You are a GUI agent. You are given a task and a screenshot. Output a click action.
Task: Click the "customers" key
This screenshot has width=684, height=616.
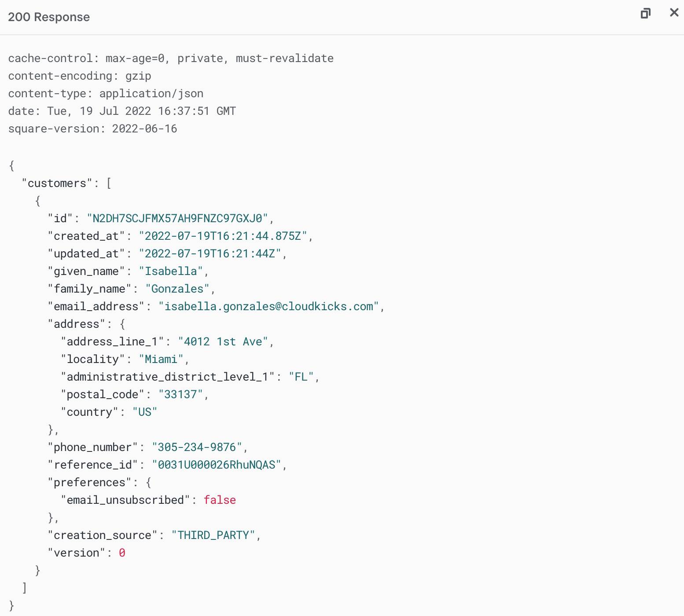57,183
